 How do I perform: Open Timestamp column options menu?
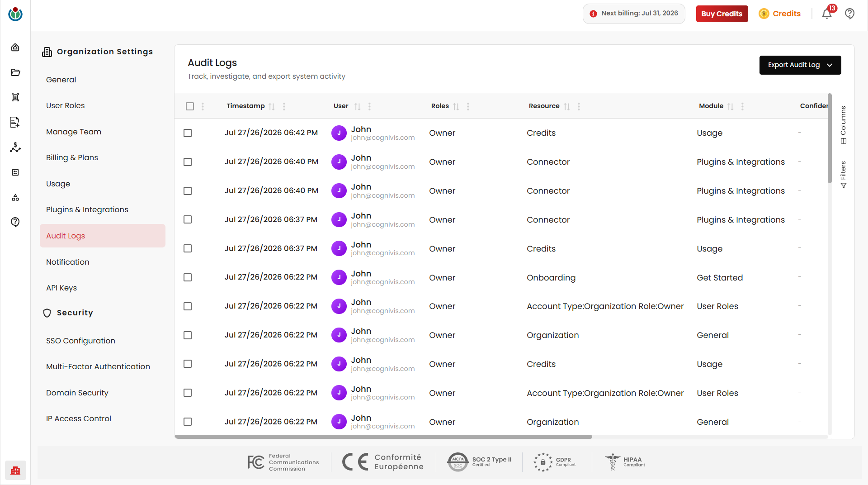point(284,106)
